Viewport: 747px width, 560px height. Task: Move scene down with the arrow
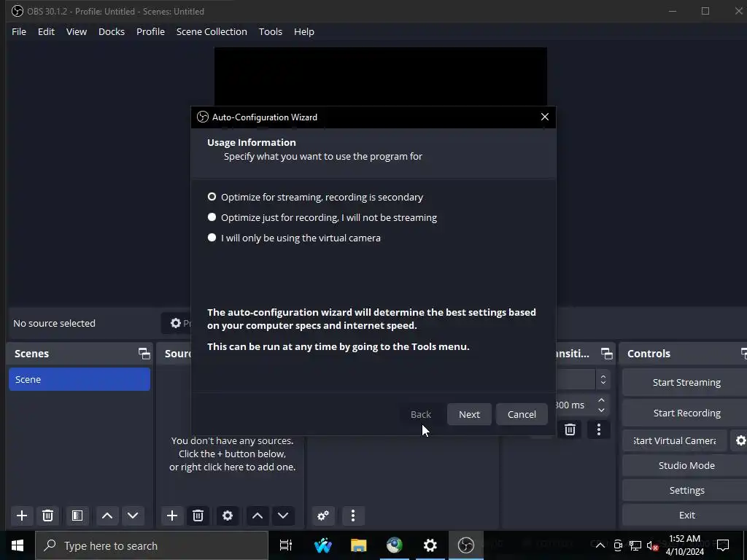click(x=133, y=516)
